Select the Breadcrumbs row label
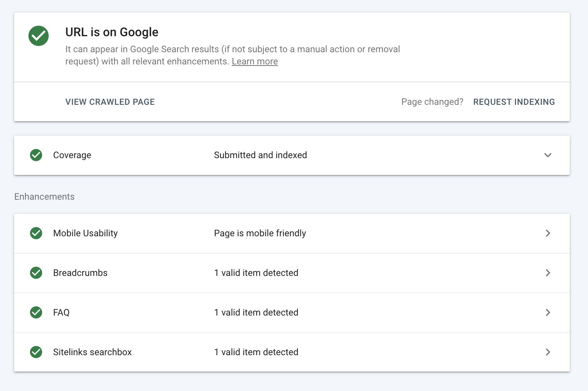588x391 pixels. coord(80,273)
